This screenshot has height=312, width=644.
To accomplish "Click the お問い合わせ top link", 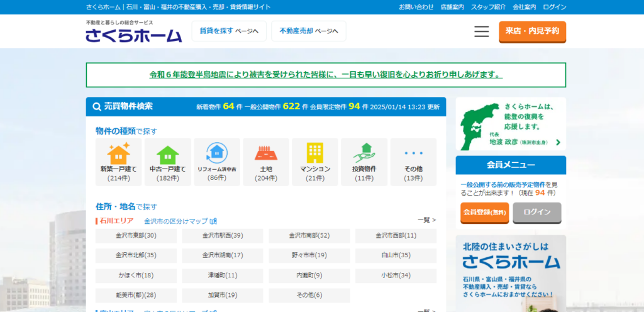I will tap(416, 7).
